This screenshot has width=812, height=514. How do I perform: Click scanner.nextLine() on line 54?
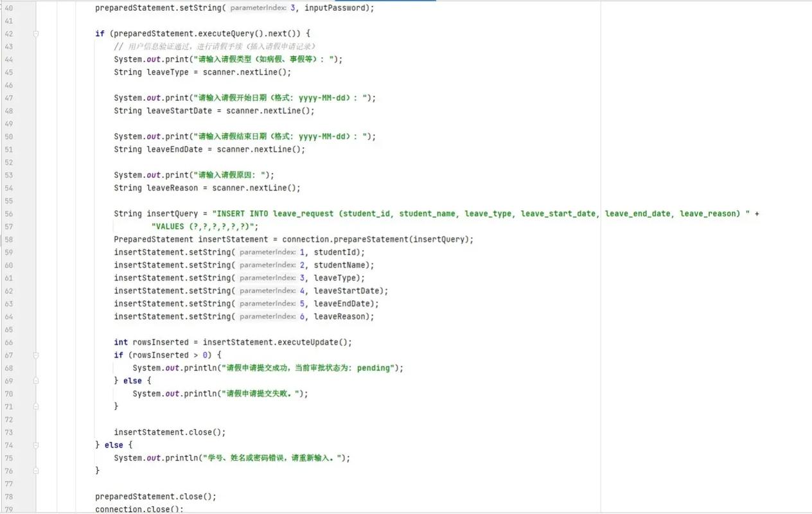tap(254, 188)
